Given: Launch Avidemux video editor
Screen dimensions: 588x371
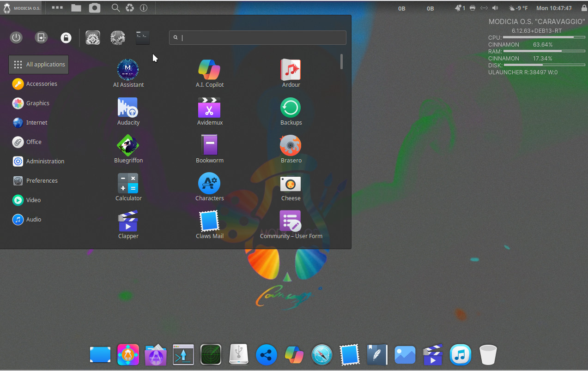Looking at the screenshot, I should coord(210,111).
